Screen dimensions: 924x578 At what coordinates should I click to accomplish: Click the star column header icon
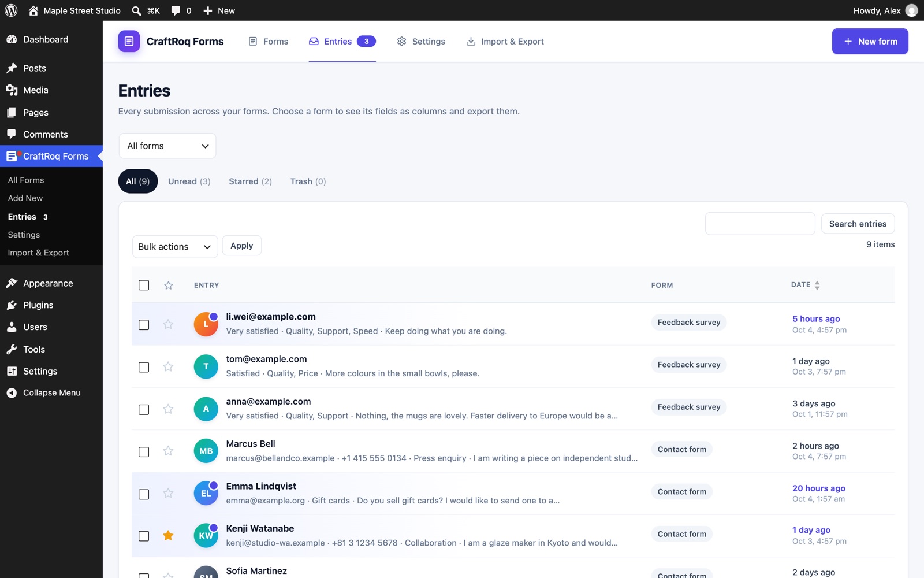pyautogui.click(x=168, y=285)
